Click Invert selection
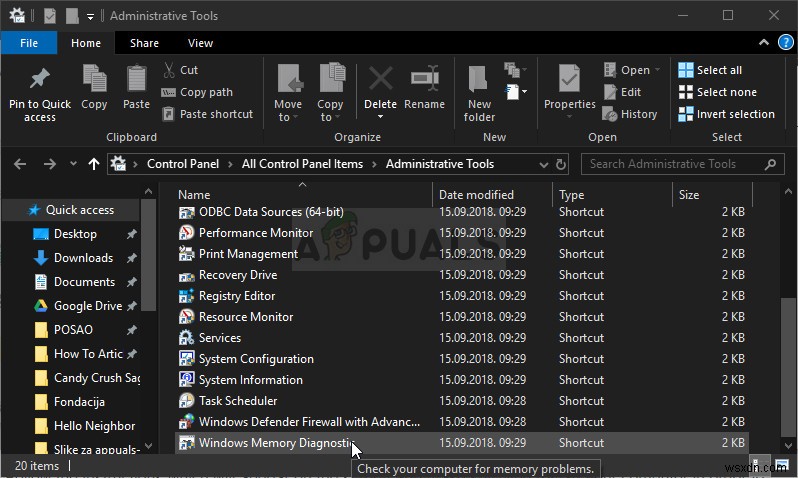This screenshot has height=478, width=798. (x=727, y=114)
